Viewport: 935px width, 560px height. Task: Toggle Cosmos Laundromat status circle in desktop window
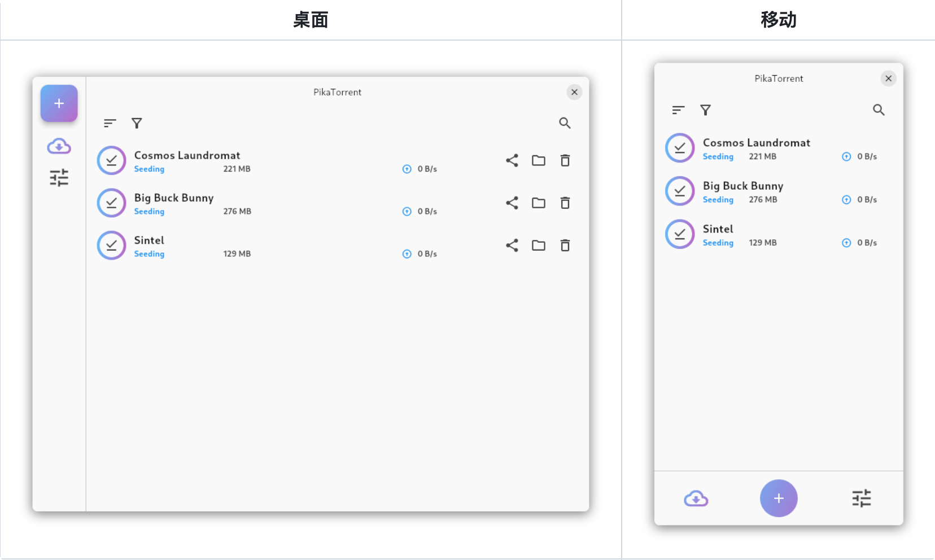click(x=112, y=160)
